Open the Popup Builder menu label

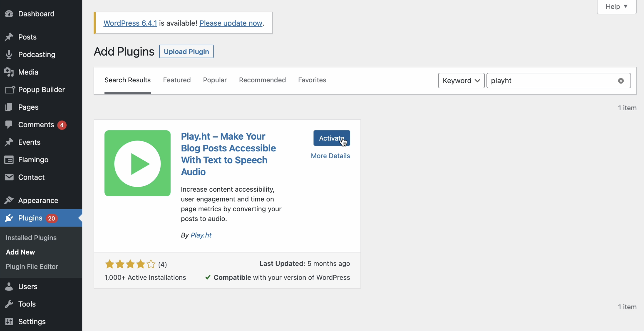[x=41, y=90]
